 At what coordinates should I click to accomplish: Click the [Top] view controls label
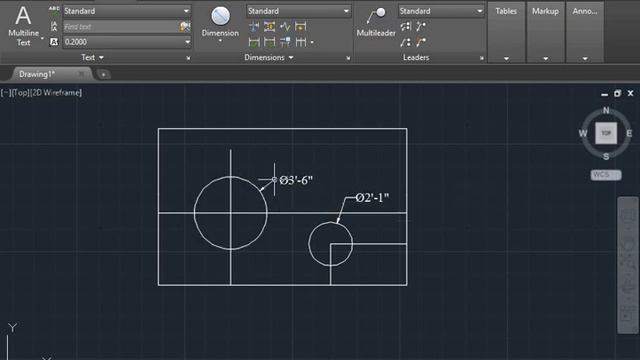pyautogui.click(x=20, y=93)
